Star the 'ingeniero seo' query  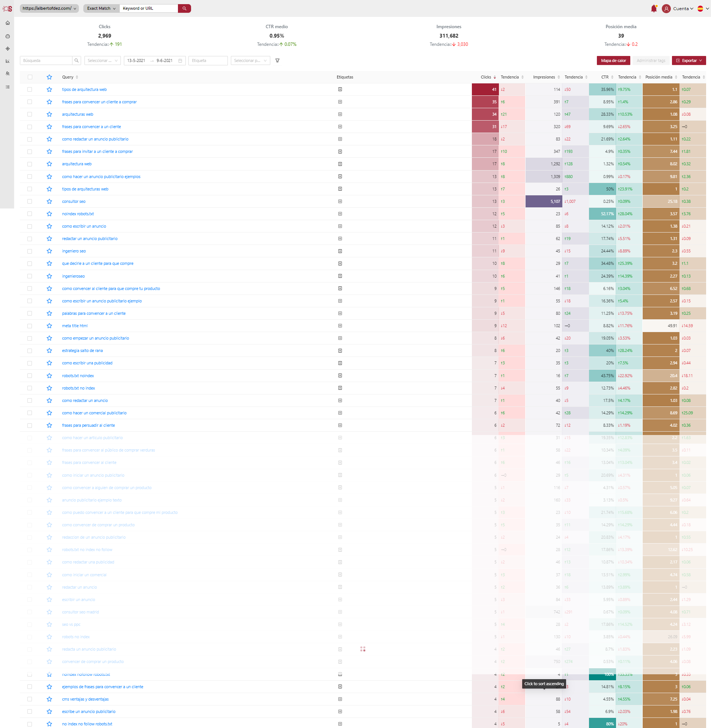(49, 251)
